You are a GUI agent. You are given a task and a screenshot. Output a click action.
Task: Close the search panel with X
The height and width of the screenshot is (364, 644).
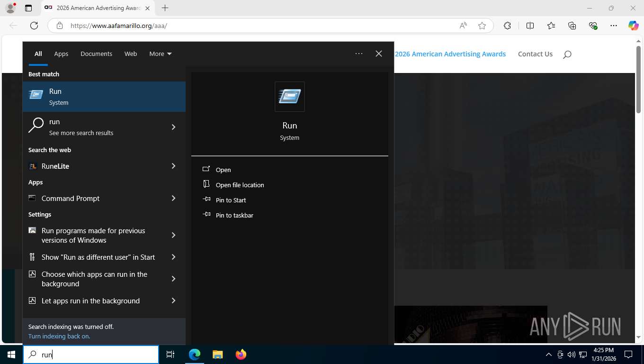(379, 54)
